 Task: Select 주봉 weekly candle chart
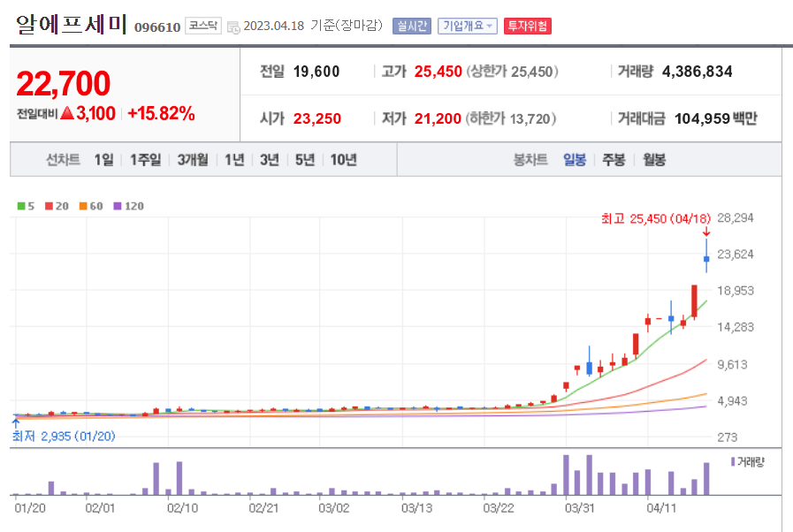(614, 160)
